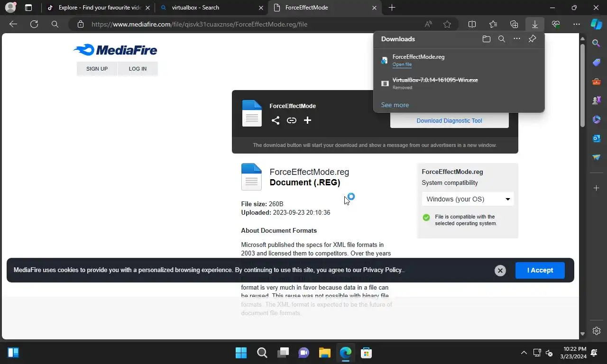Open the tab actions menu icon
This screenshot has width=607, height=364.
(x=28, y=8)
